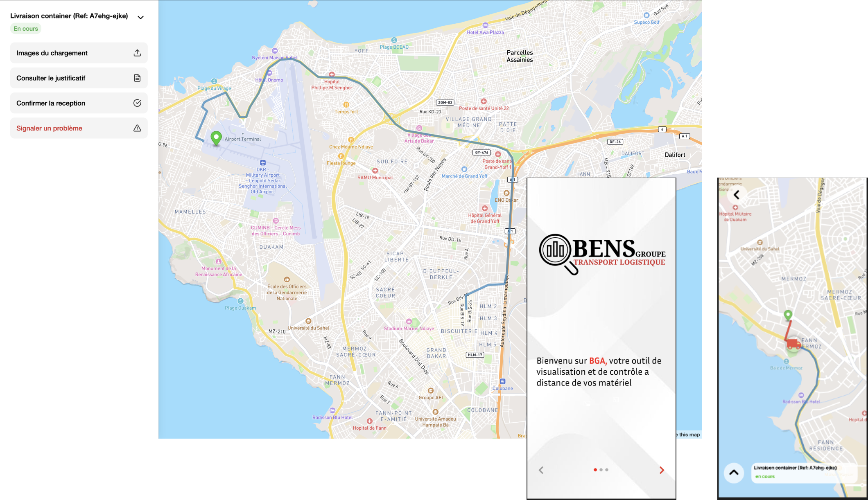
Task: Click the Hotel Awa Plazza marker
Action: (x=485, y=25)
